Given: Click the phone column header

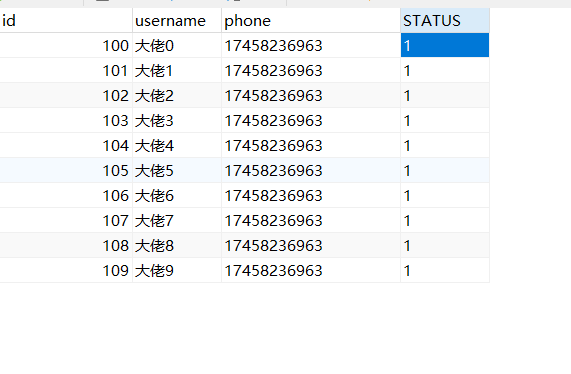Looking at the screenshot, I should [x=311, y=20].
